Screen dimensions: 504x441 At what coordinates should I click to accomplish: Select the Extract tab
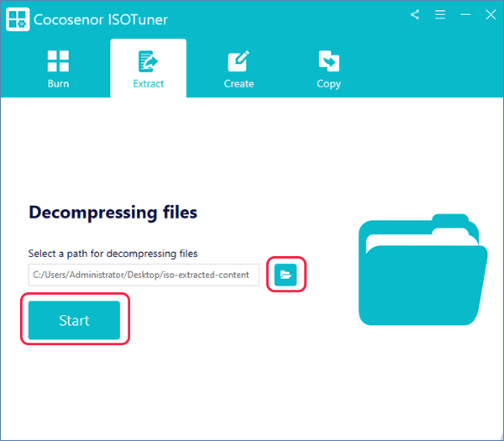point(148,69)
